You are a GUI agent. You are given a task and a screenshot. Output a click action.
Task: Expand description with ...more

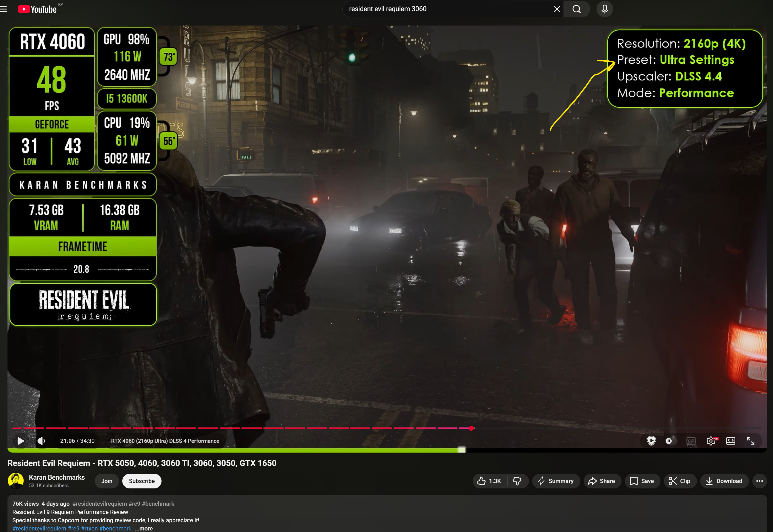tap(144, 528)
